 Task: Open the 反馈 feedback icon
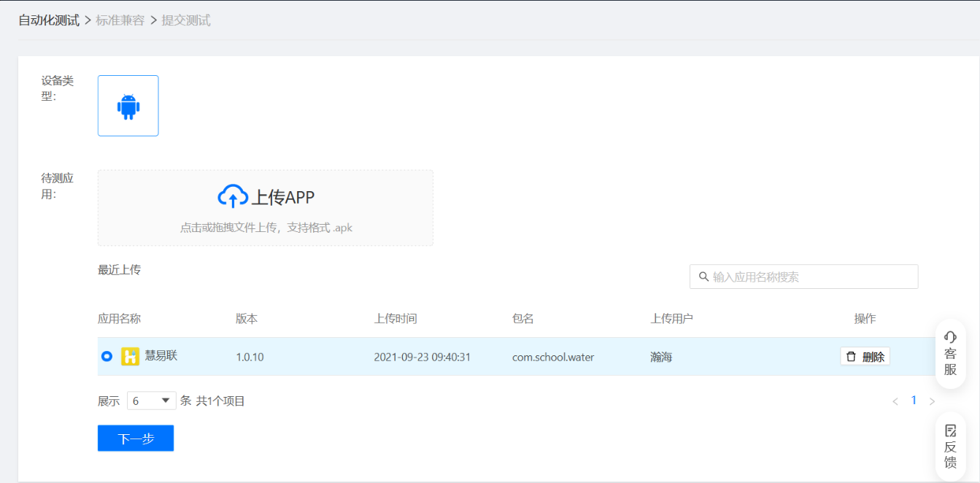(x=950, y=430)
